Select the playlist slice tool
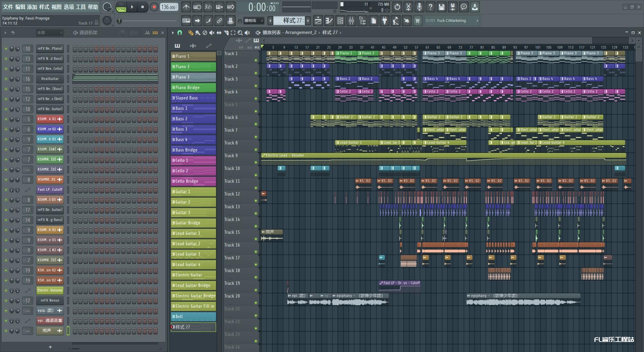644x352 pixels. click(226, 33)
